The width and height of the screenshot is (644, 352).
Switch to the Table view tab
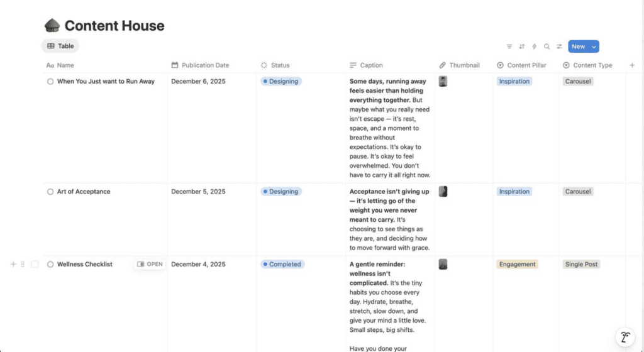coord(60,46)
